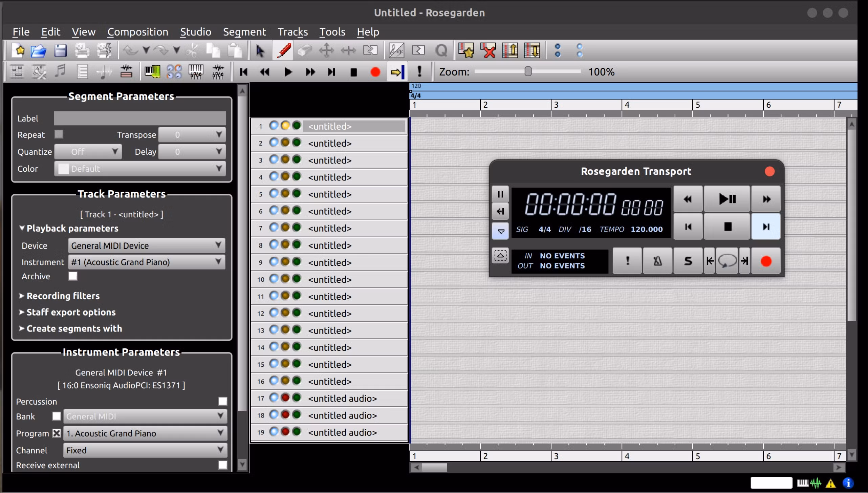The image size is (868, 493).
Task: Click the Move Track Down icon
Action: coord(532,51)
